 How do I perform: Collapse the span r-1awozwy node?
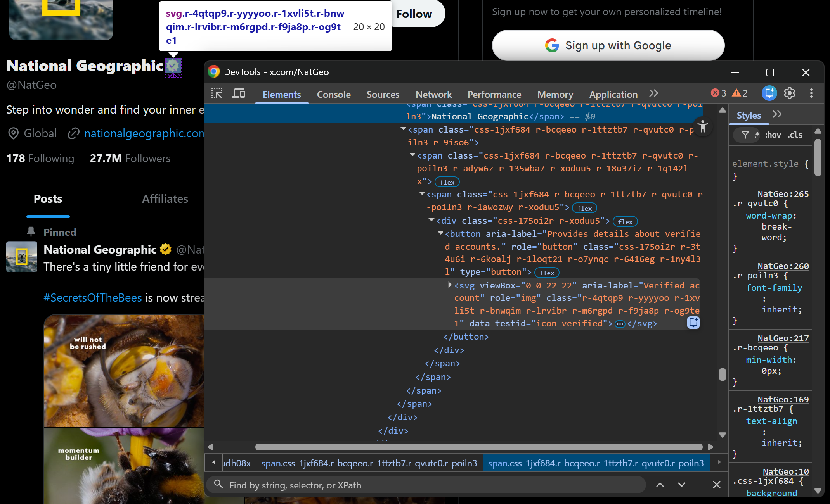pos(422,194)
